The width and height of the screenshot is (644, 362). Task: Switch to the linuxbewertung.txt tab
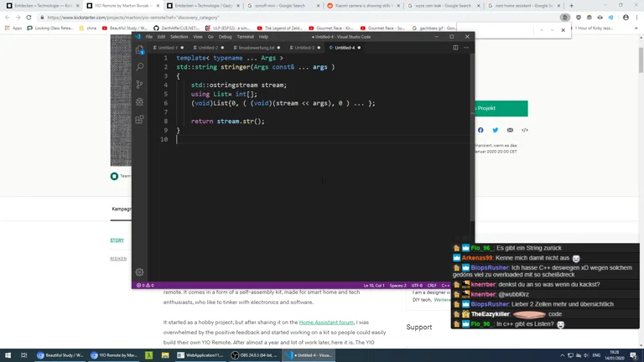click(x=257, y=48)
